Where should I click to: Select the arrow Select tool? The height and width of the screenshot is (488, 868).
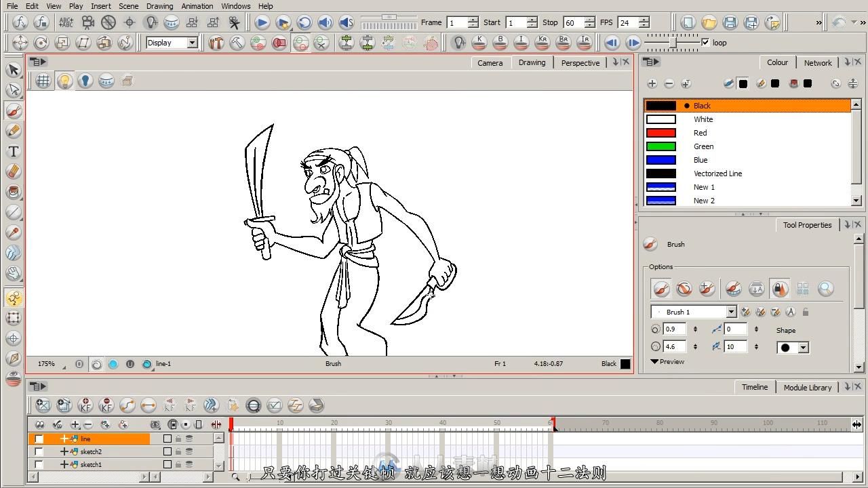(x=13, y=70)
